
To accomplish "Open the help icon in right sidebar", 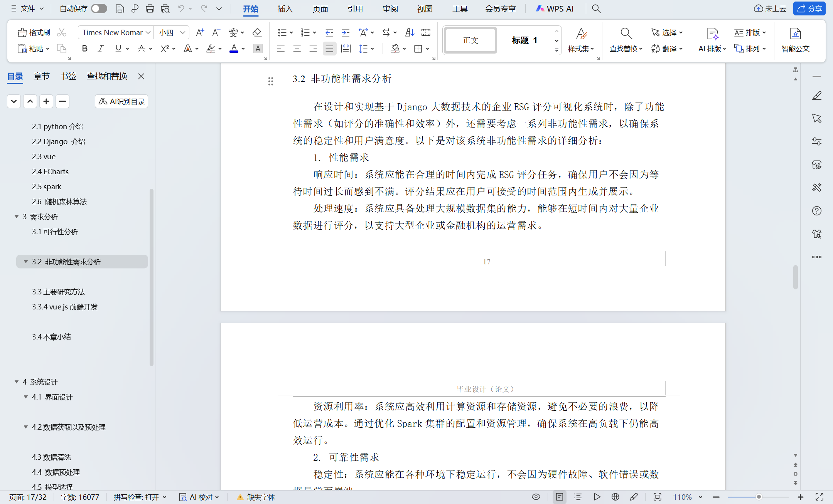I will point(817,211).
